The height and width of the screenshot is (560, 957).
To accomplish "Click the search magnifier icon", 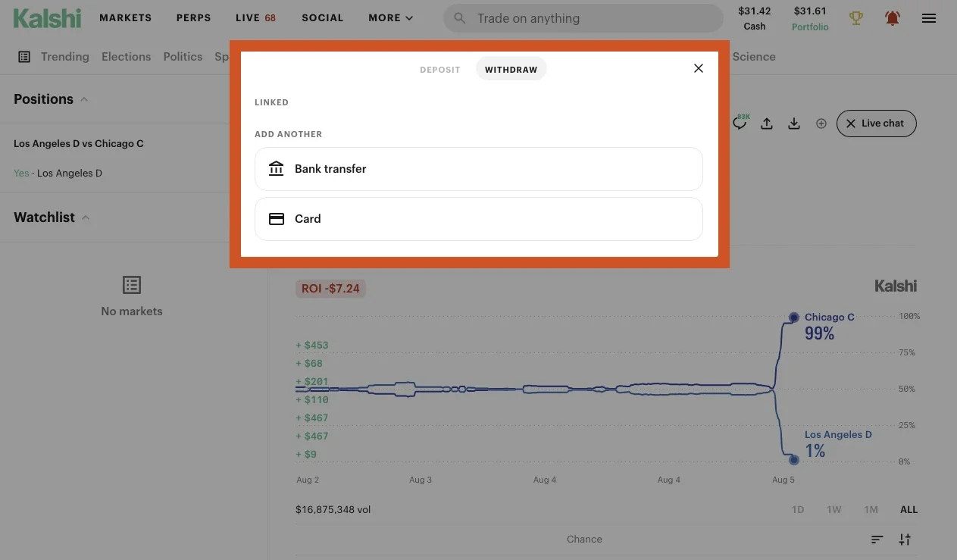I will click(x=460, y=18).
